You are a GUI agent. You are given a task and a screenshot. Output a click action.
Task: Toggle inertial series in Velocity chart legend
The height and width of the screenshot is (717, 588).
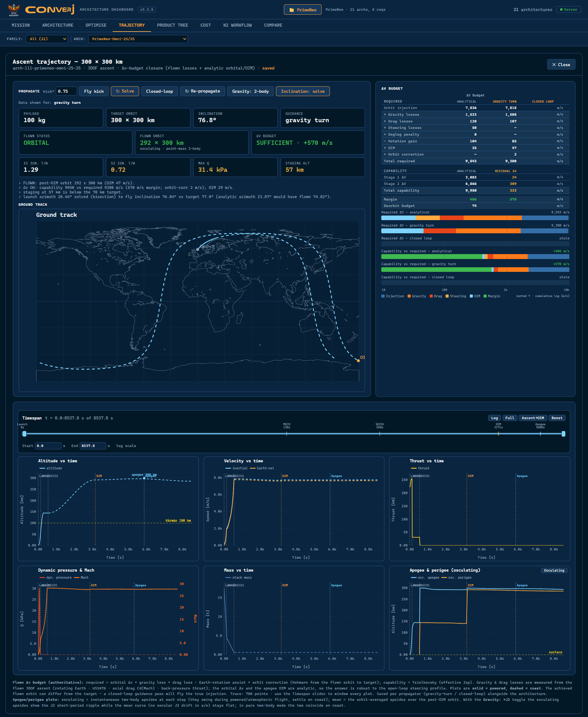pyautogui.click(x=236, y=468)
